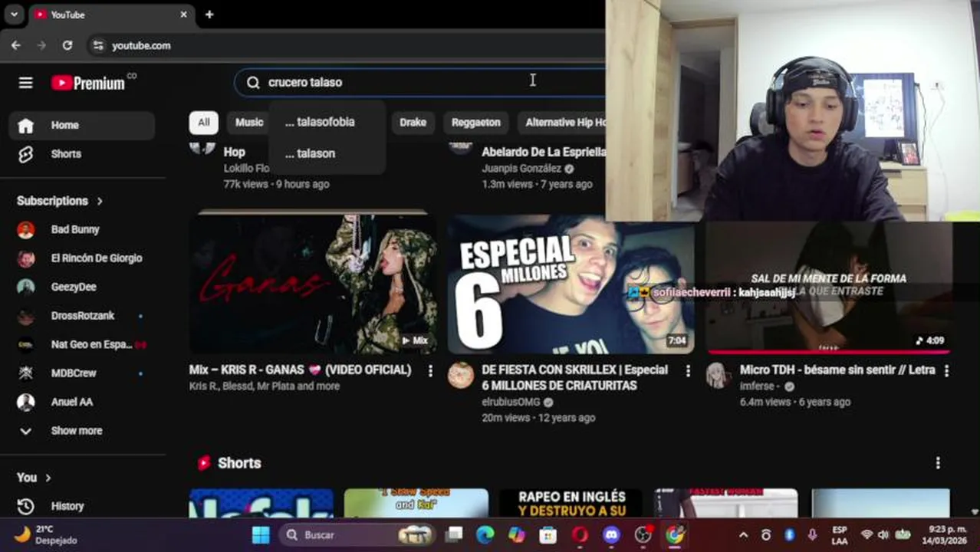This screenshot has height=552, width=980.
Task: Open Copilot from the taskbar
Action: point(517,535)
